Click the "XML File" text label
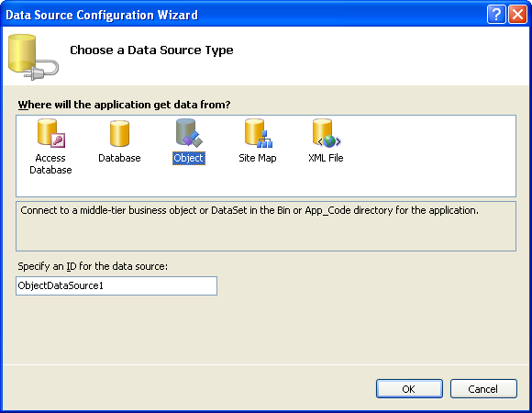This screenshot has height=413, width=532. (x=326, y=158)
